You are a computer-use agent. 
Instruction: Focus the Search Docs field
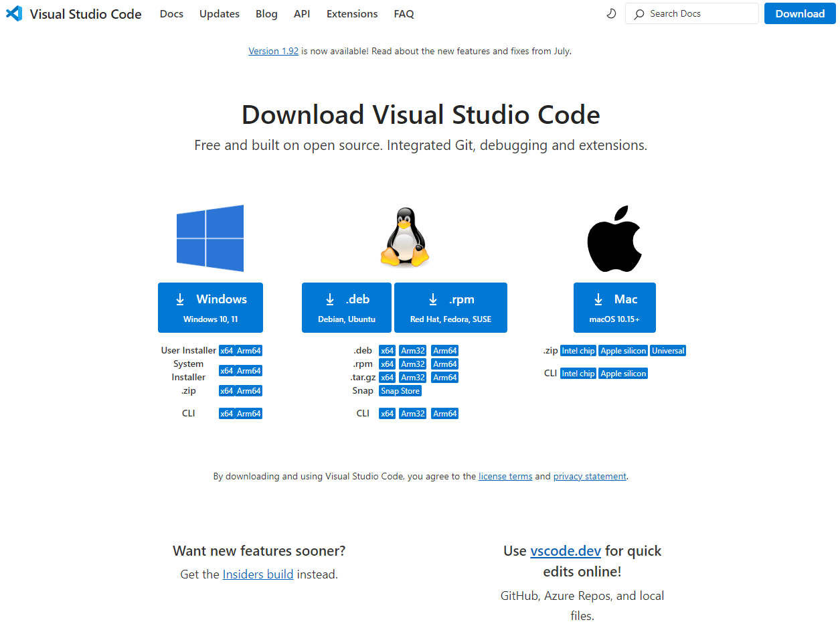pyautogui.click(x=692, y=13)
